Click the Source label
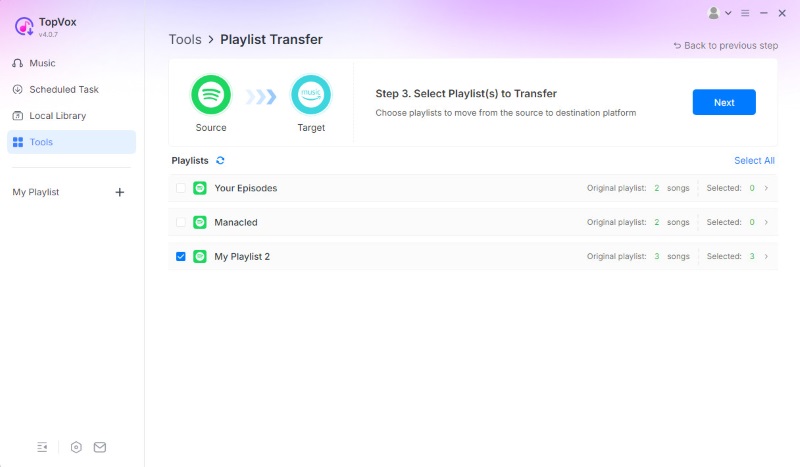The width and height of the screenshot is (800, 467). click(x=211, y=128)
